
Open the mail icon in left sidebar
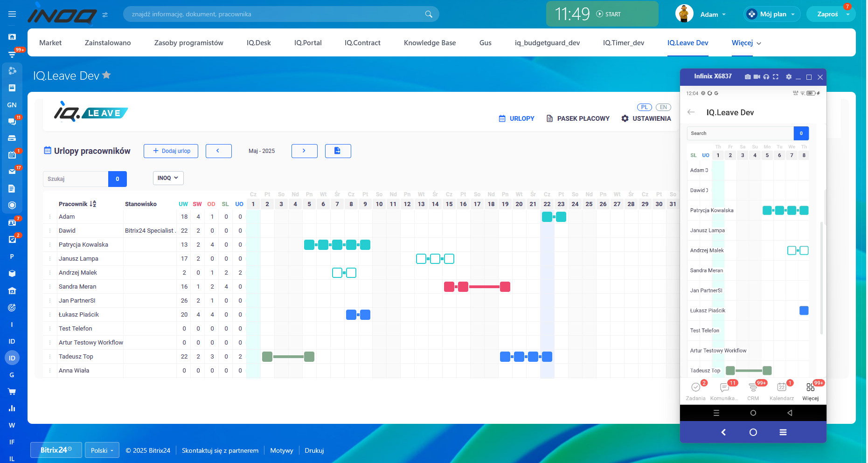pos(12,172)
